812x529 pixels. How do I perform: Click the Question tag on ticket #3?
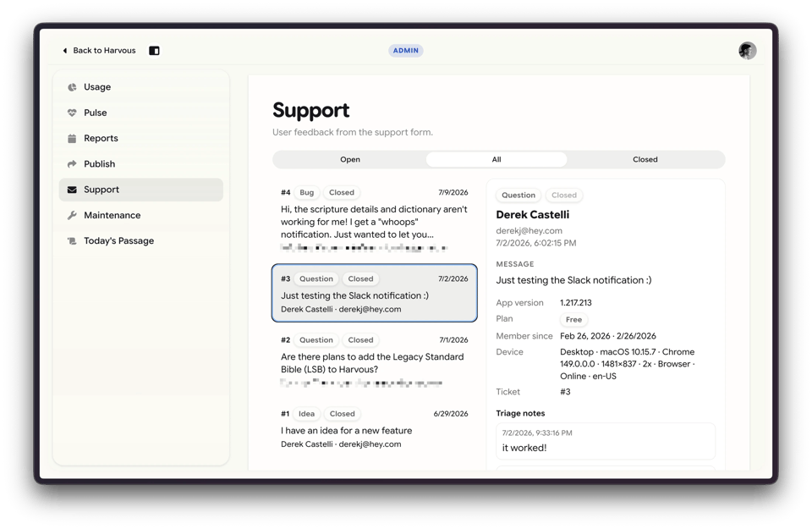click(x=316, y=278)
